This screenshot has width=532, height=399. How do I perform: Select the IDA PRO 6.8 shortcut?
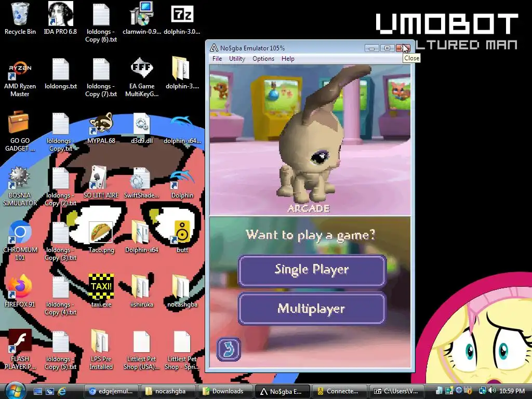click(60, 19)
